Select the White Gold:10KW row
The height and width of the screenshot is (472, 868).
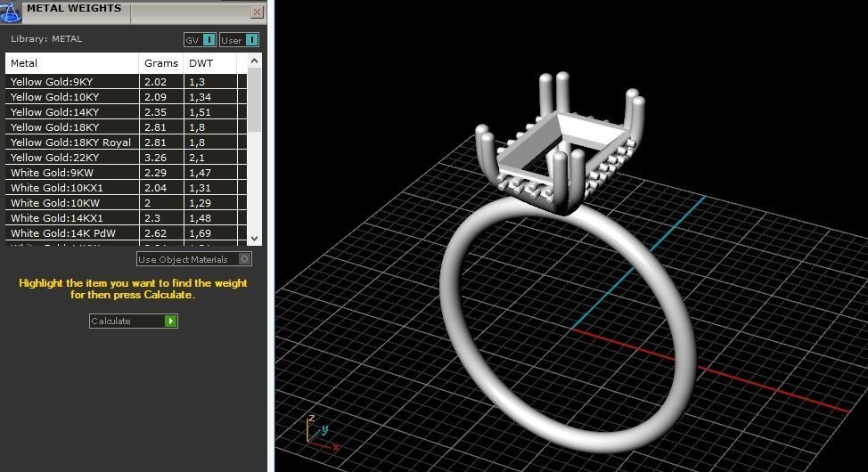[x=127, y=203]
